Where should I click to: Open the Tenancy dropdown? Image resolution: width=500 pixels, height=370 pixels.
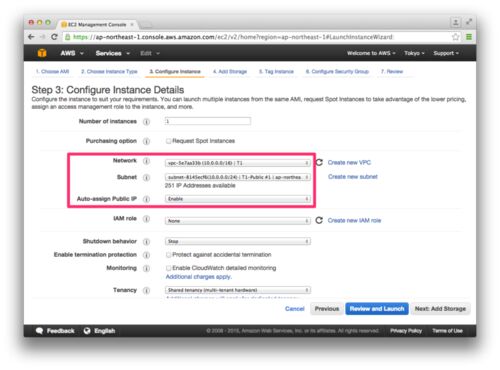click(x=238, y=290)
